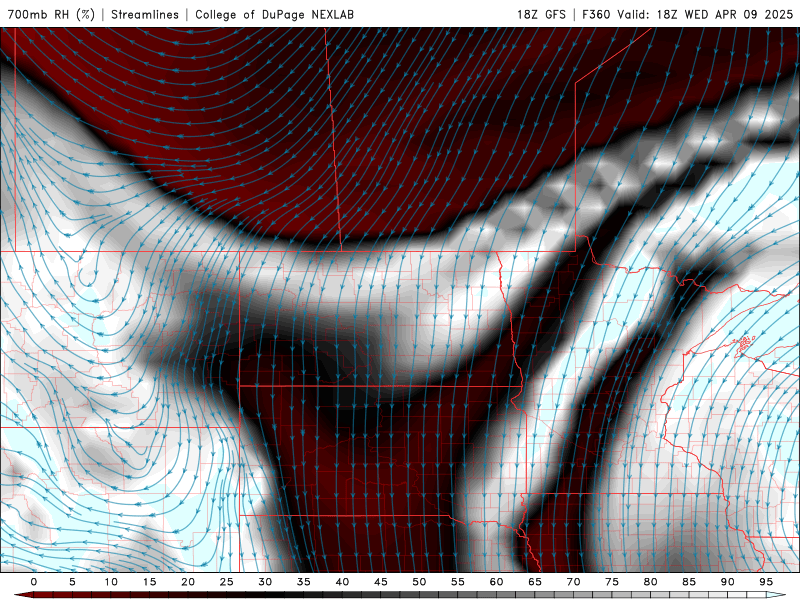The width and height of the screenshot is (800, 600).
Task: Click 'Valid: 18Z WED APR 09 2025' text
Action: pyautogui.click(x=705, y=14)
